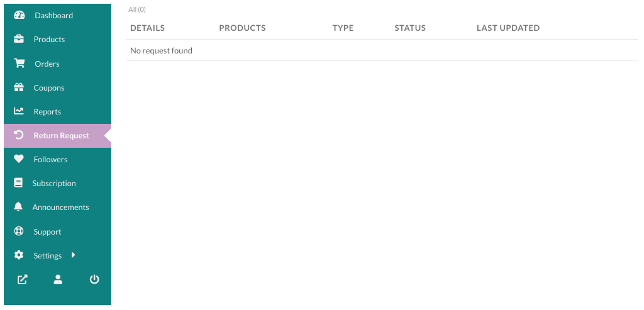Click the Support lifebuoy icon
This screenshot has width=644, height=310.
point(18,231)
